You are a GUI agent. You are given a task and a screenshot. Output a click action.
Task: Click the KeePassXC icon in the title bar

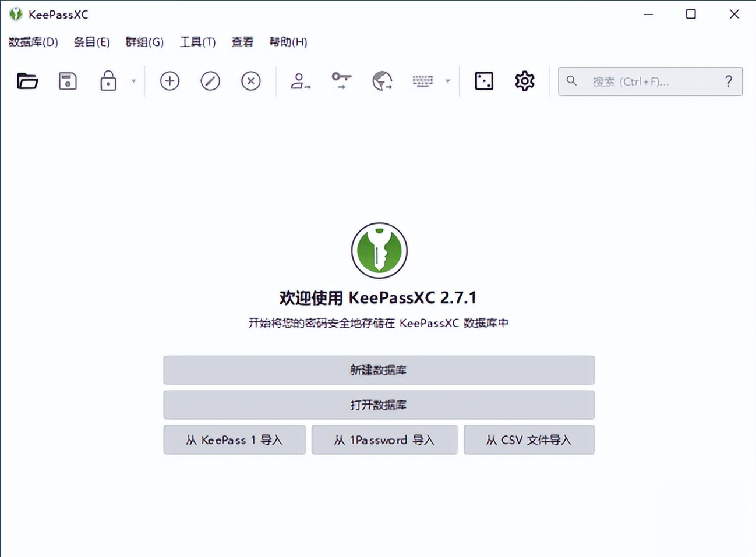(16, 14)
